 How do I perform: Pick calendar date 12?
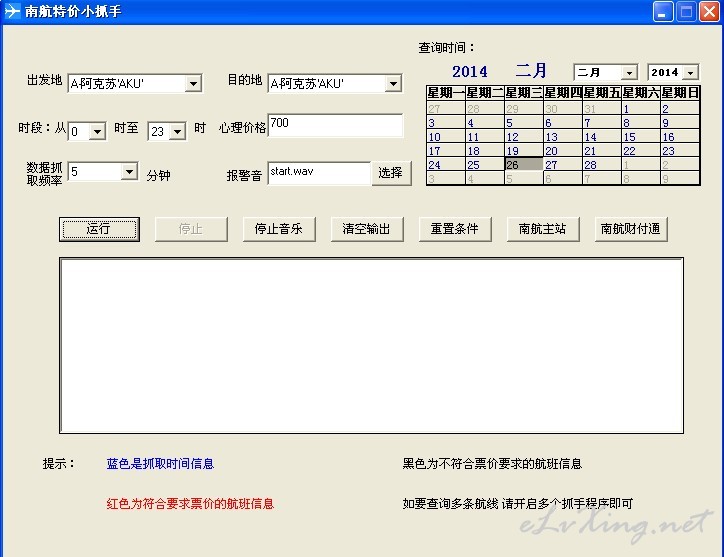[524, 137]
